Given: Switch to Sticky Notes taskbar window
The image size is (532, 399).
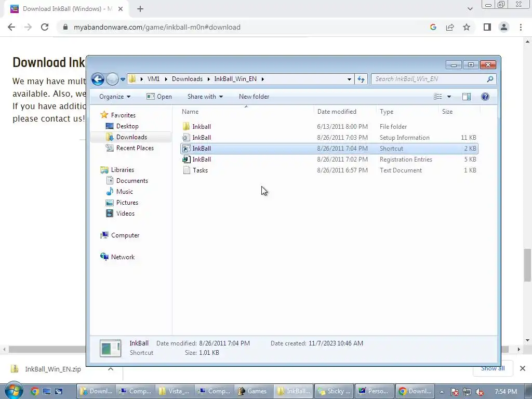Looking at the screenshot, I should point(335,391).
